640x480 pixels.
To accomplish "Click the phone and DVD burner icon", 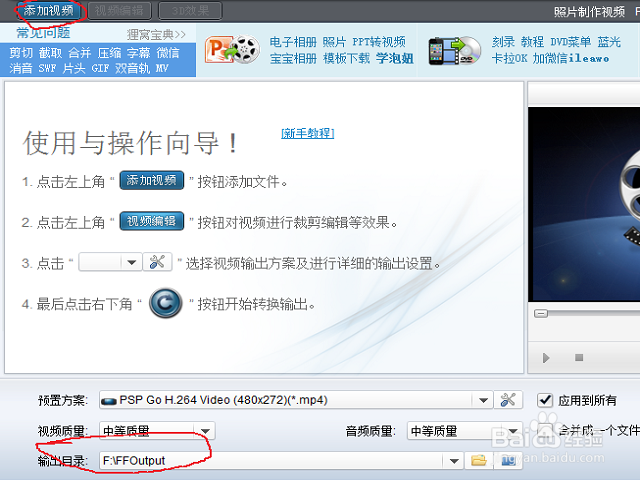I will [455, 51].
